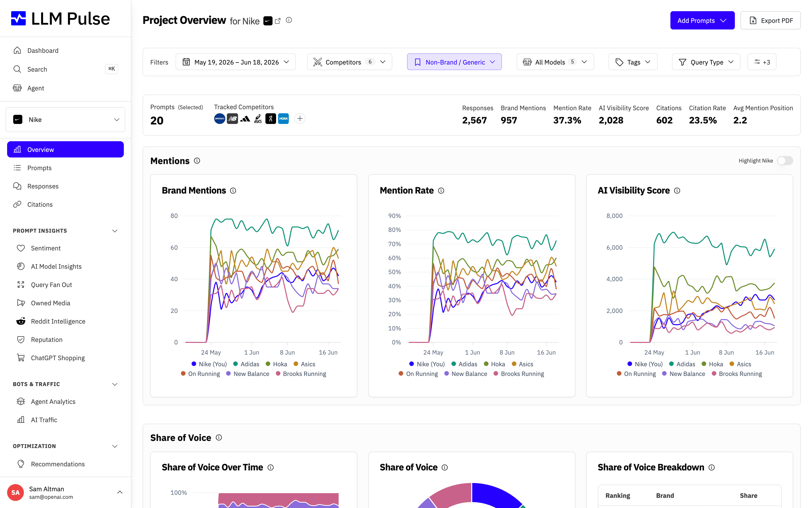Click the Share column header
812x508 pixels.
click(748, 496)
